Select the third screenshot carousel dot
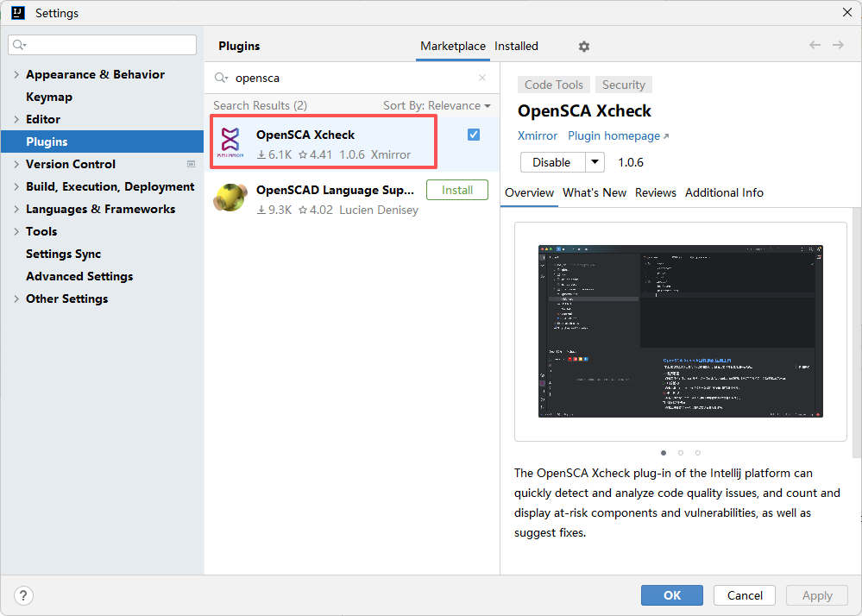Image resolution: width=862 pixels, height=616 pixels. (698, 453)
